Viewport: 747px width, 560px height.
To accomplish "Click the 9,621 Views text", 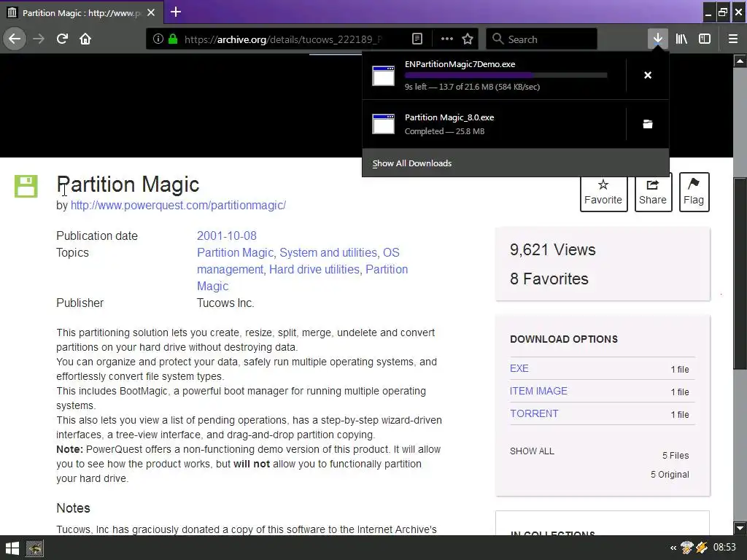I will click(553, 249).
